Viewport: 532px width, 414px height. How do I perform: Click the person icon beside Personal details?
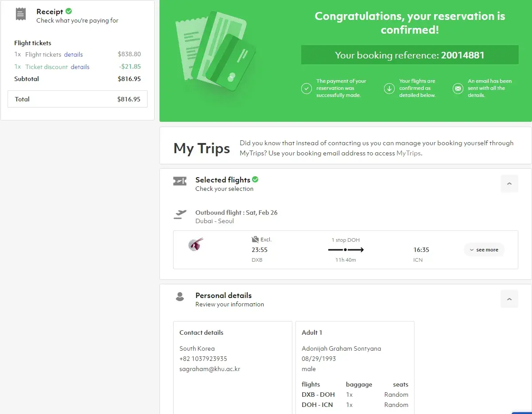tap(180, 297)
